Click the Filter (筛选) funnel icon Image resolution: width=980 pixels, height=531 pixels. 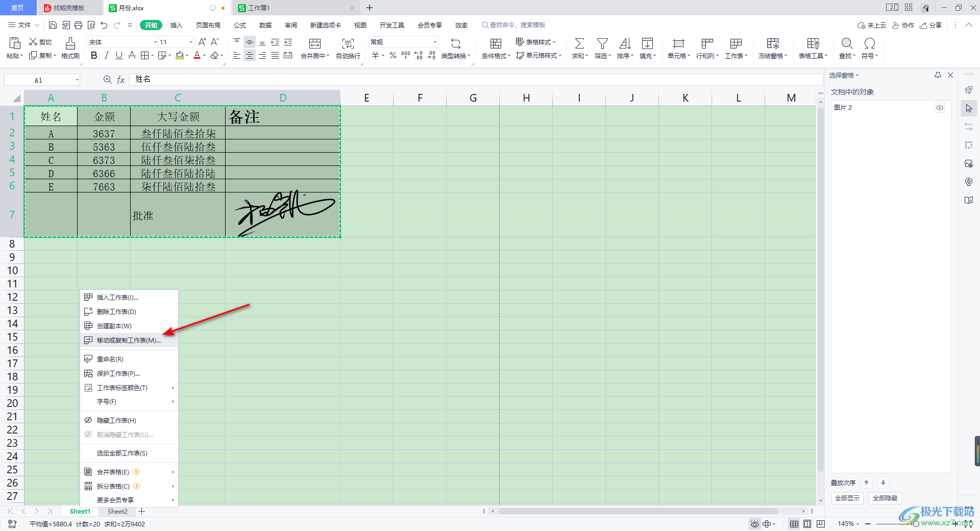[x=602, y=44]
